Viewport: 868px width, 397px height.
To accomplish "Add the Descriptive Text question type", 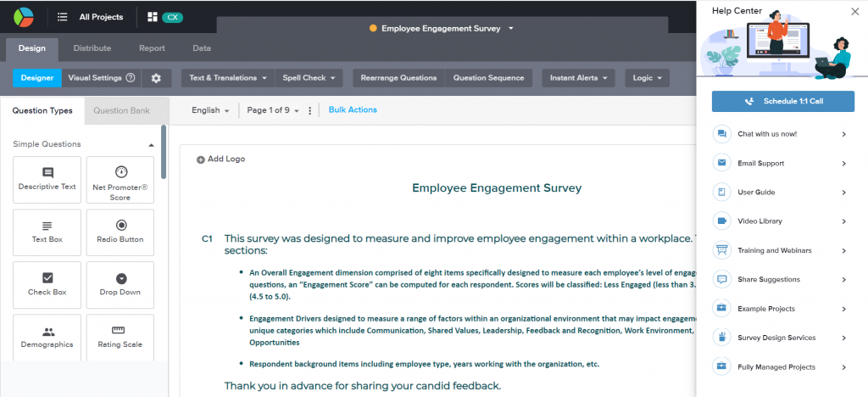I will (x=47, y=179).
